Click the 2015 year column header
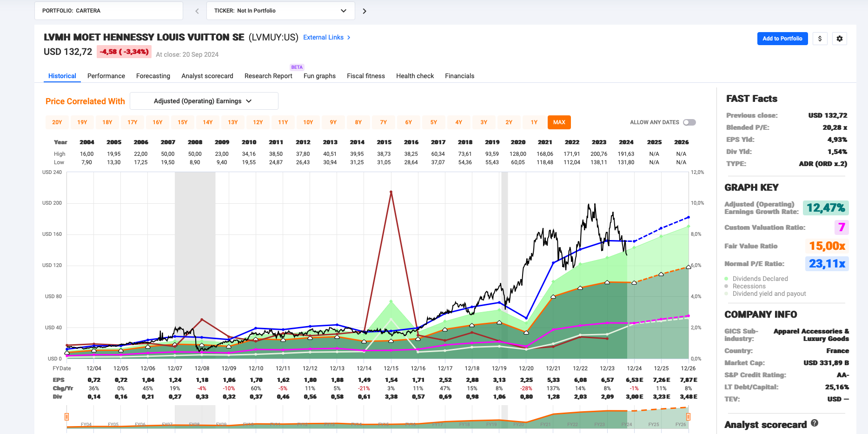Viewport: 868px width, 434px height. click(384, 142)
